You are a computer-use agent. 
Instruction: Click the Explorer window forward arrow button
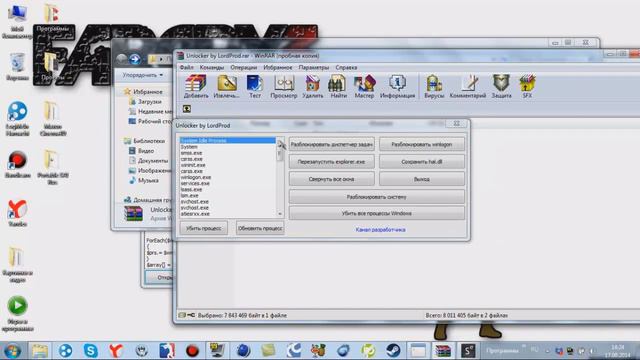coord(135,59)
